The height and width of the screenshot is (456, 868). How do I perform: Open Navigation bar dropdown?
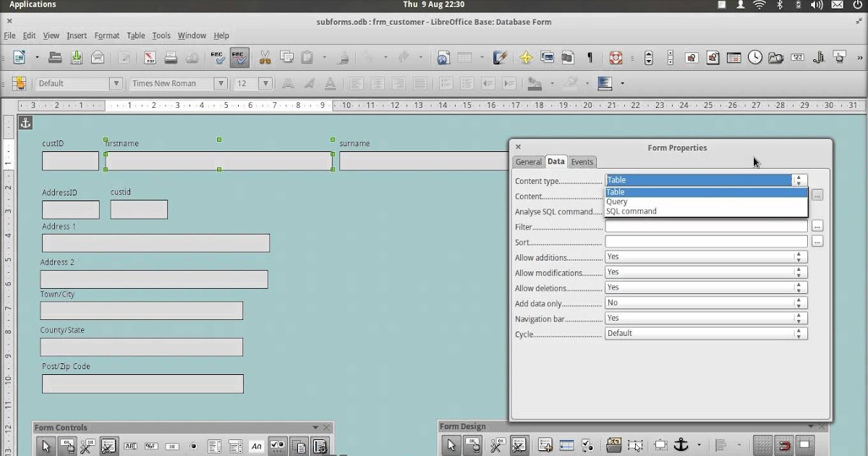coord(706,318)
